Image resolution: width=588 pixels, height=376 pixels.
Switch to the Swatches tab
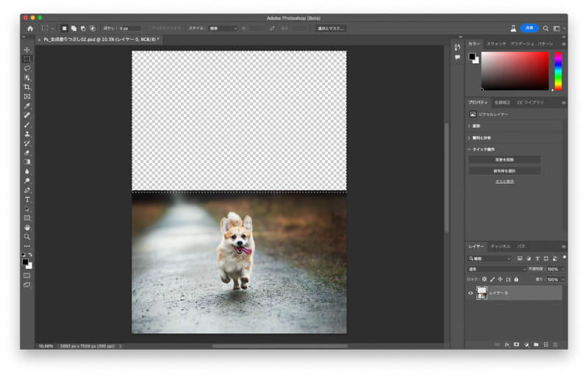tap(495, 44)
